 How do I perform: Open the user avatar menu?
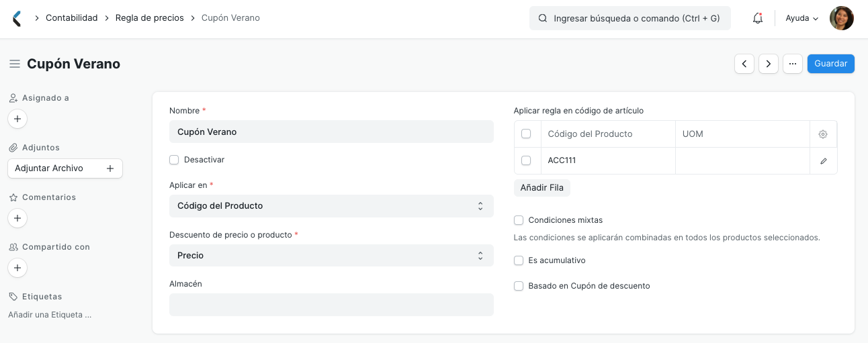842,18
